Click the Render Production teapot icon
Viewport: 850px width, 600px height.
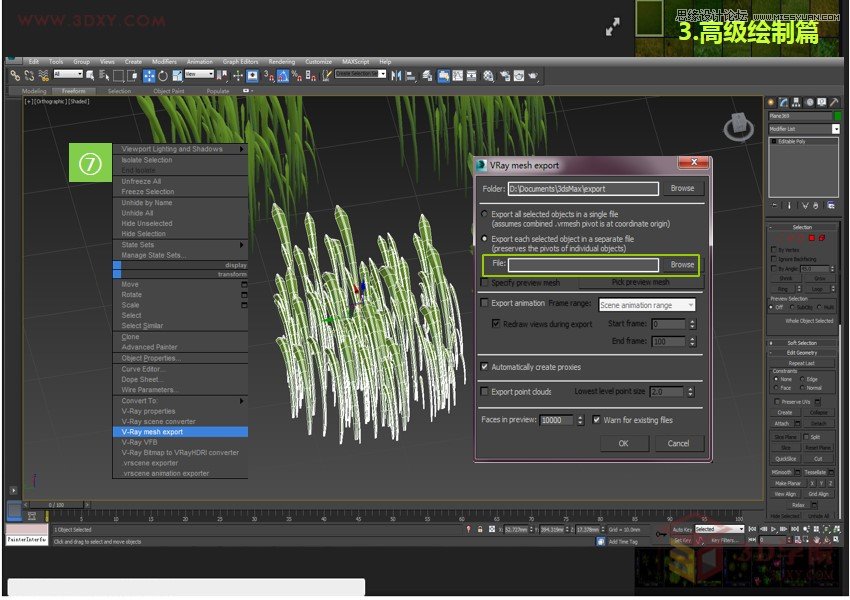(533, 73)
